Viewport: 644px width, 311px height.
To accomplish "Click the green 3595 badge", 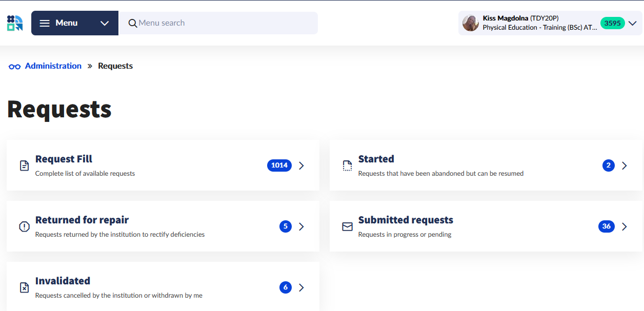I will point(612,23).
